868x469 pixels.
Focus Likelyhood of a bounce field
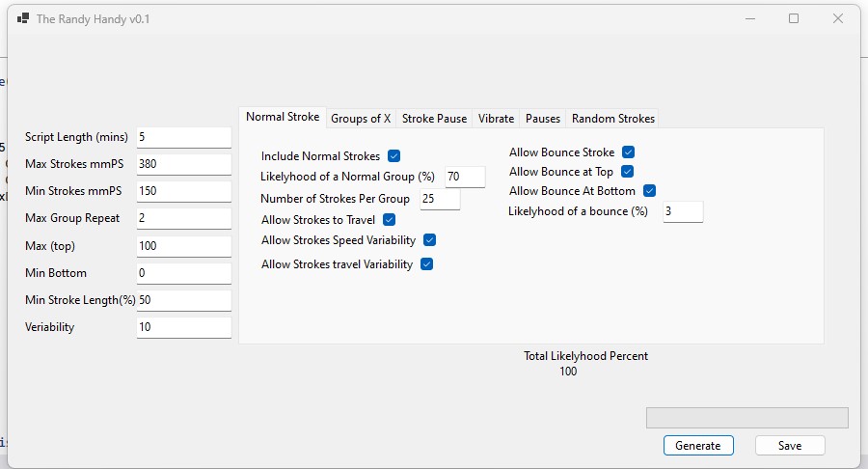pos(683,211)
